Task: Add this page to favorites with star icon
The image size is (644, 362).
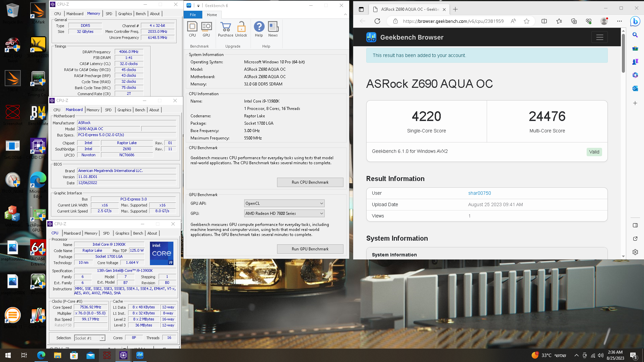Action: (x=527, y=21)
